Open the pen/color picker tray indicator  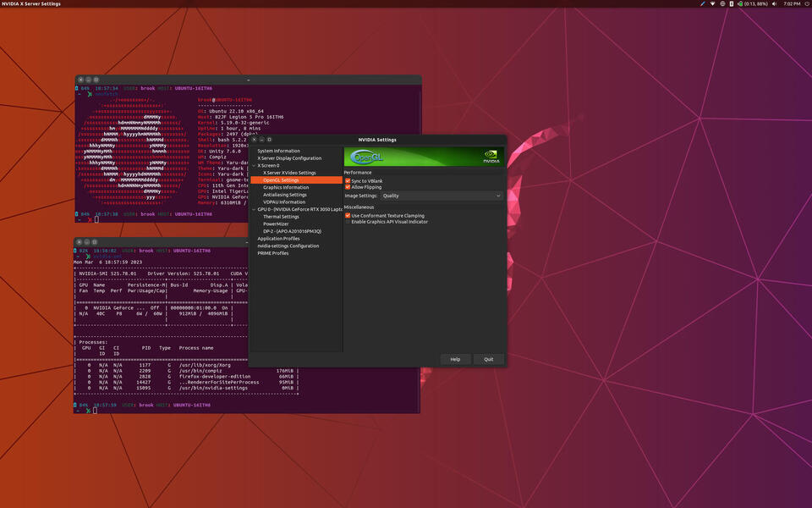[x=703, y=3]
